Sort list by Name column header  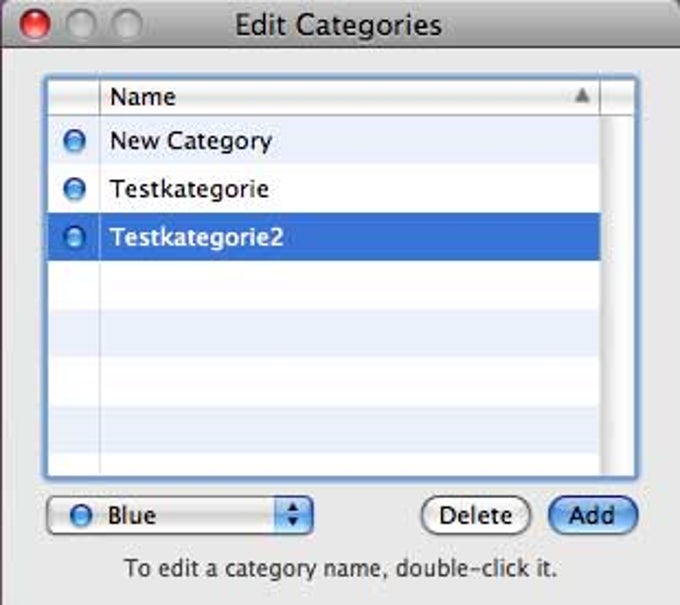[x=350, y=96]
